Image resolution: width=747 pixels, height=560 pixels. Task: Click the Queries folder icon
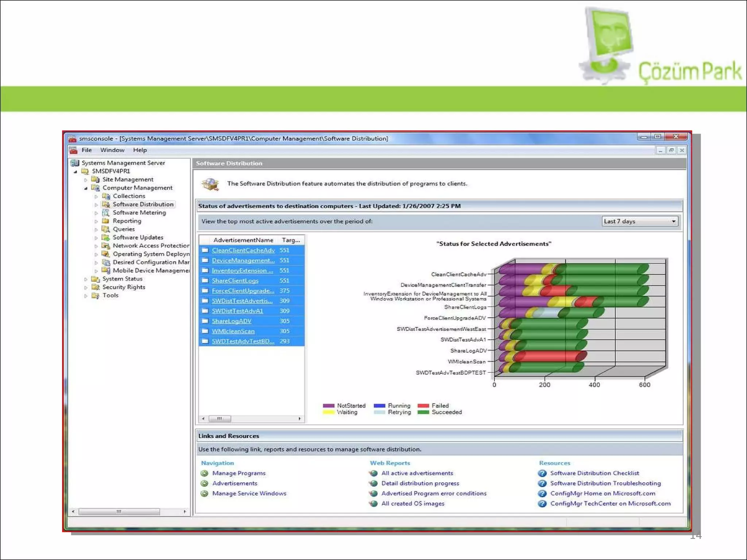click(106, 229)
